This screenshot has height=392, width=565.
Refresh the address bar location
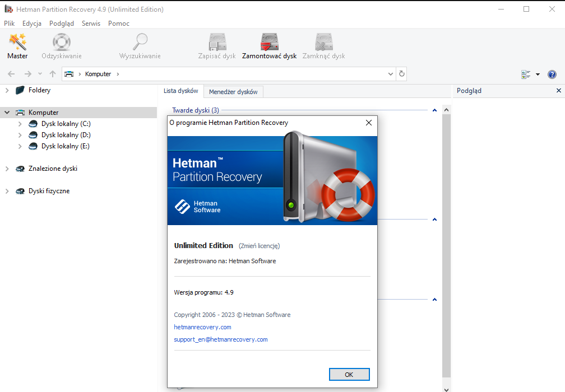coord(401,74)
